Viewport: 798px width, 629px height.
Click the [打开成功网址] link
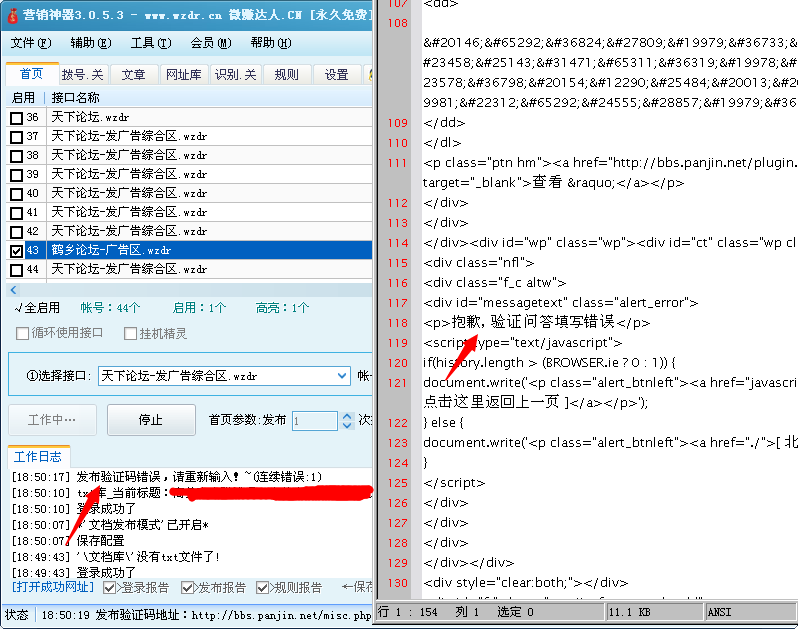point(53,587)
